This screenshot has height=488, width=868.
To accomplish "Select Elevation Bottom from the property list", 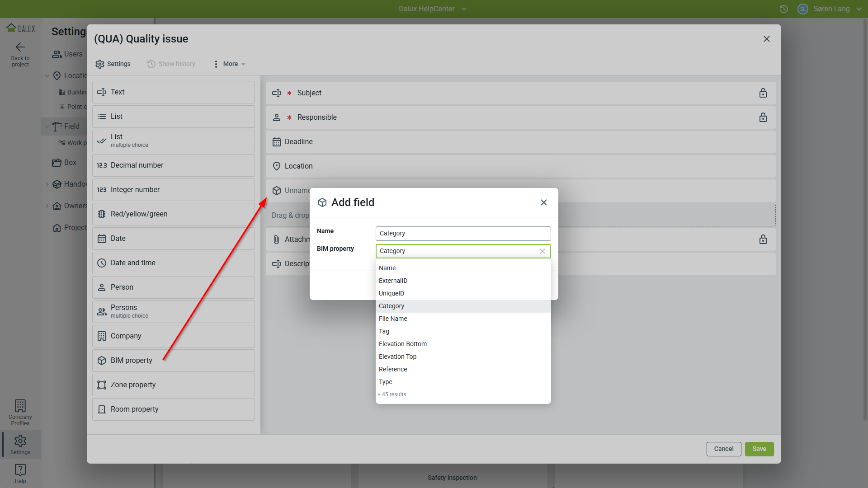I will tap(403, 344).
